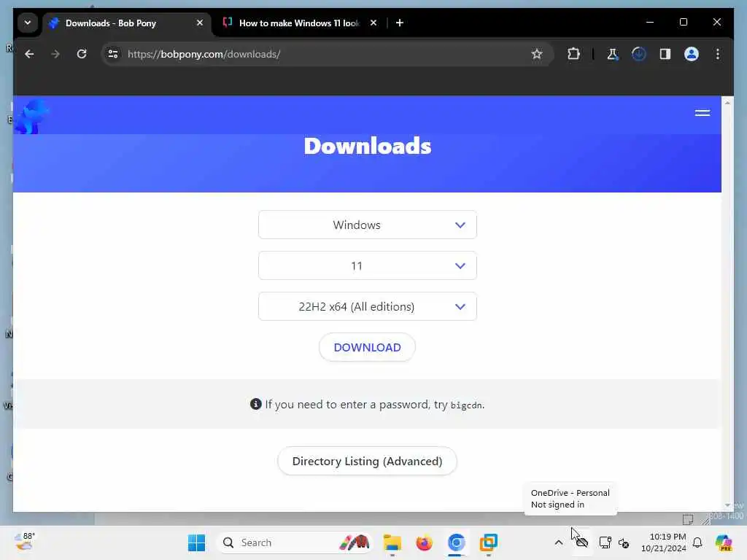Viewport: 747px width, 560px height.
Task: Click the taskbar Search box
Action: (x=295, y=542)
